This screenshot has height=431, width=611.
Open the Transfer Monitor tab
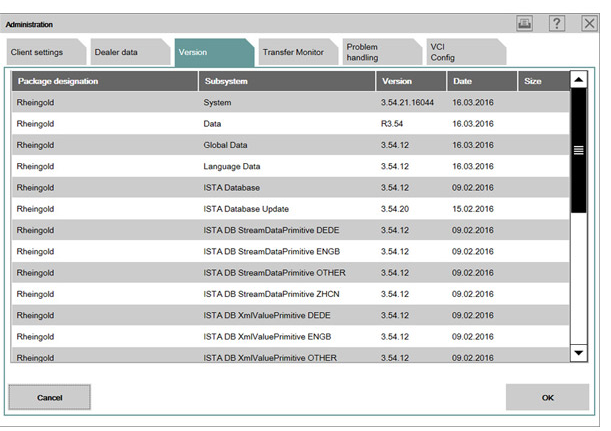(x=298, y=52)
